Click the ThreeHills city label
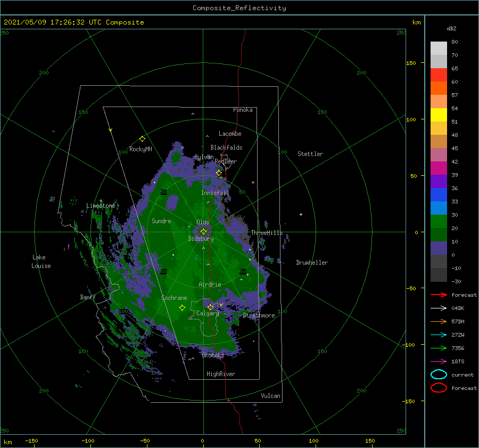479x448 pixels. 267,233
